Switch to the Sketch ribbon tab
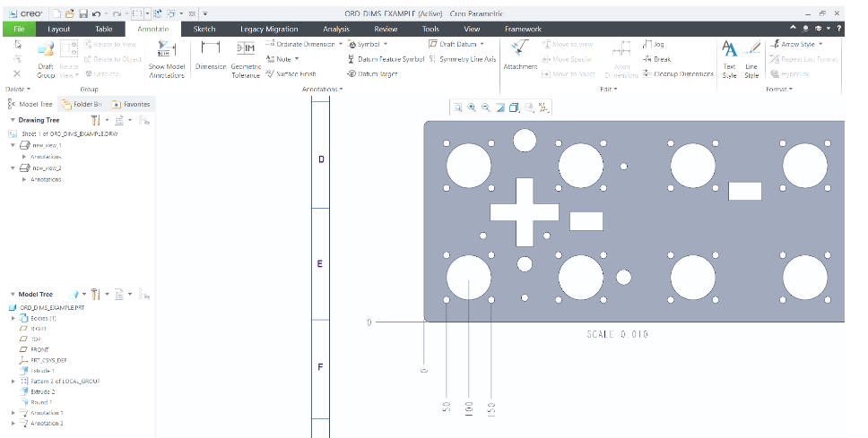The width and height of the screenshot is (868, 438). (204, 29)
